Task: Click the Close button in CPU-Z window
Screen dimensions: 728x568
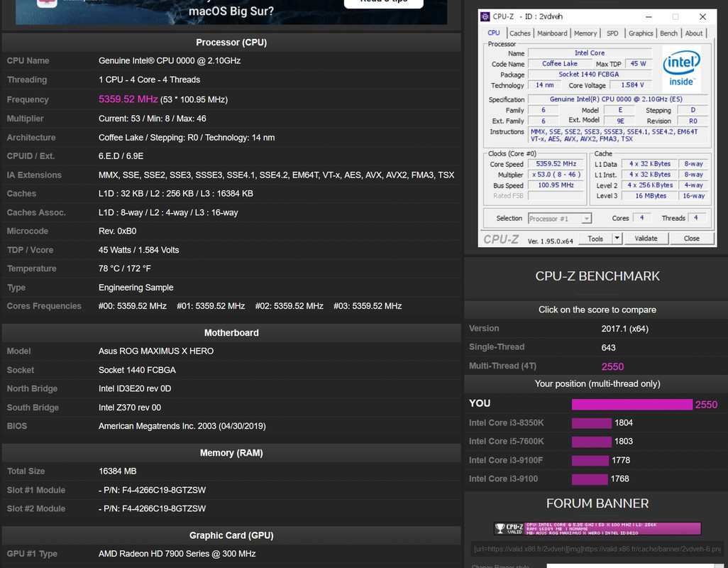Action: tap(691, 239)
